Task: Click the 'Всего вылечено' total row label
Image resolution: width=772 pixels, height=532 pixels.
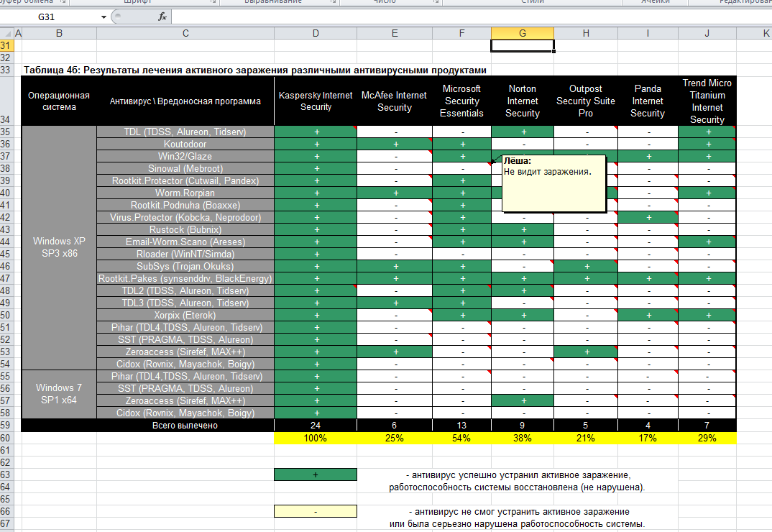Action: point(185,426)
